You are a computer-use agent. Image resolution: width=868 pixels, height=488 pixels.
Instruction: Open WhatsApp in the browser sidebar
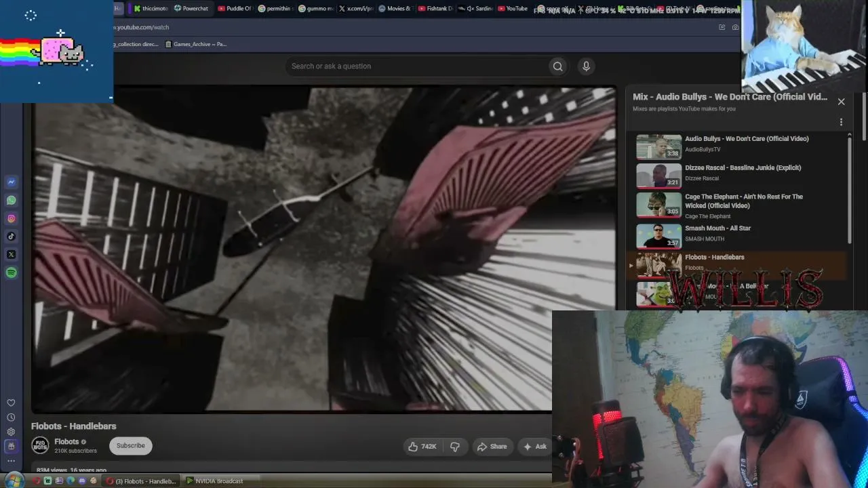point(11,201)
